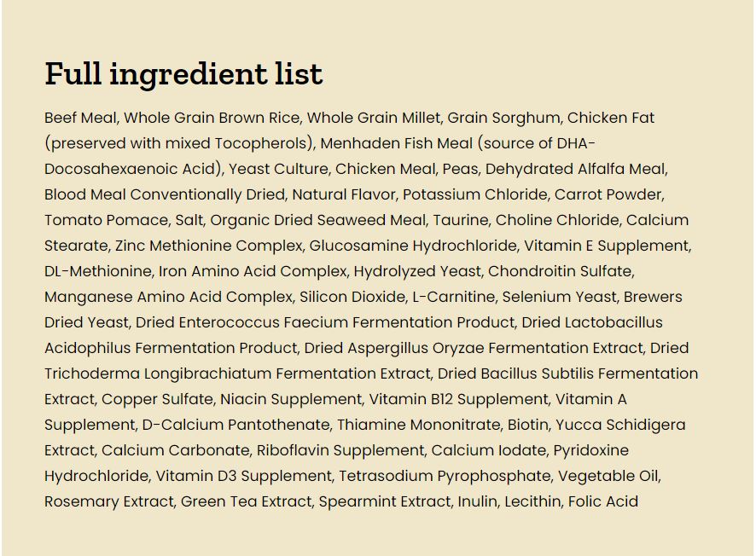Click 'L-Carnitine' in the ingredient list

[454, 297]
